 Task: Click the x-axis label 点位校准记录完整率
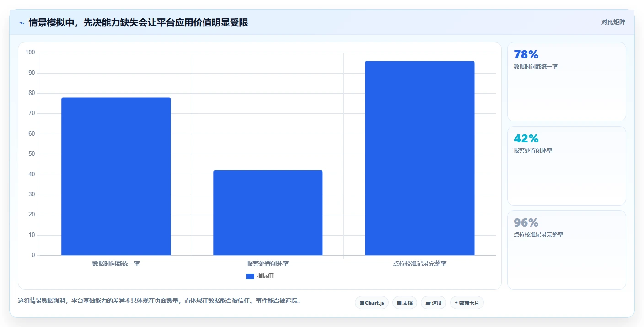tap(419, 264)
